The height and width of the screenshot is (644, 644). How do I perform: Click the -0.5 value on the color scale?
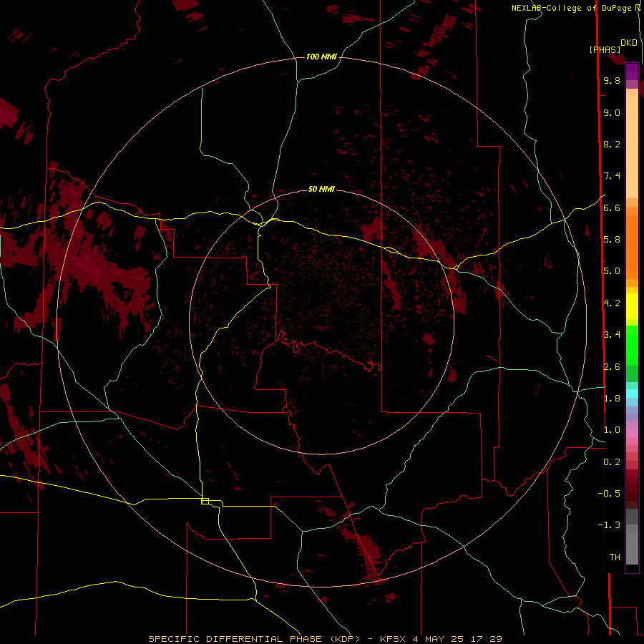point(609,493)
